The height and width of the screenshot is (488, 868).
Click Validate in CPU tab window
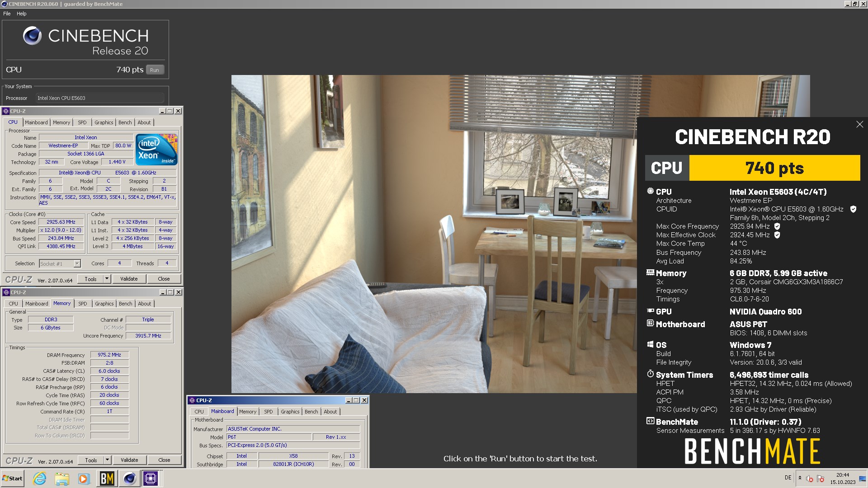[x=129, y=279]
